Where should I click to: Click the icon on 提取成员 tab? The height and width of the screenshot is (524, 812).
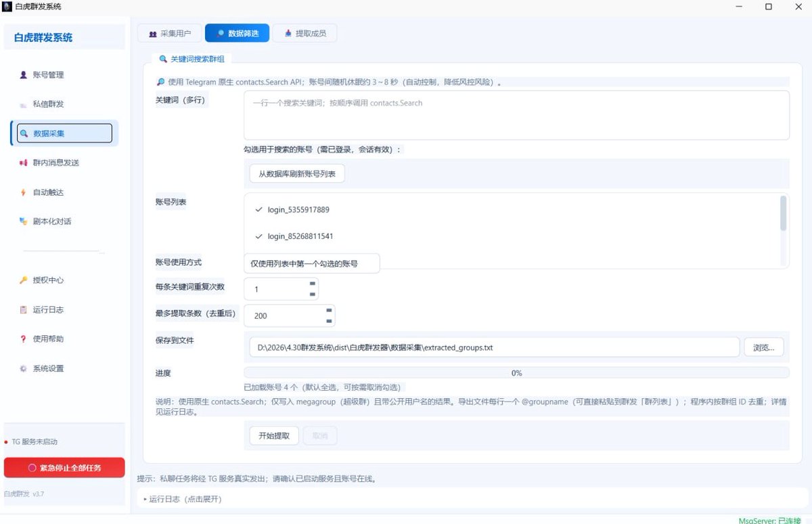[288, 32]
